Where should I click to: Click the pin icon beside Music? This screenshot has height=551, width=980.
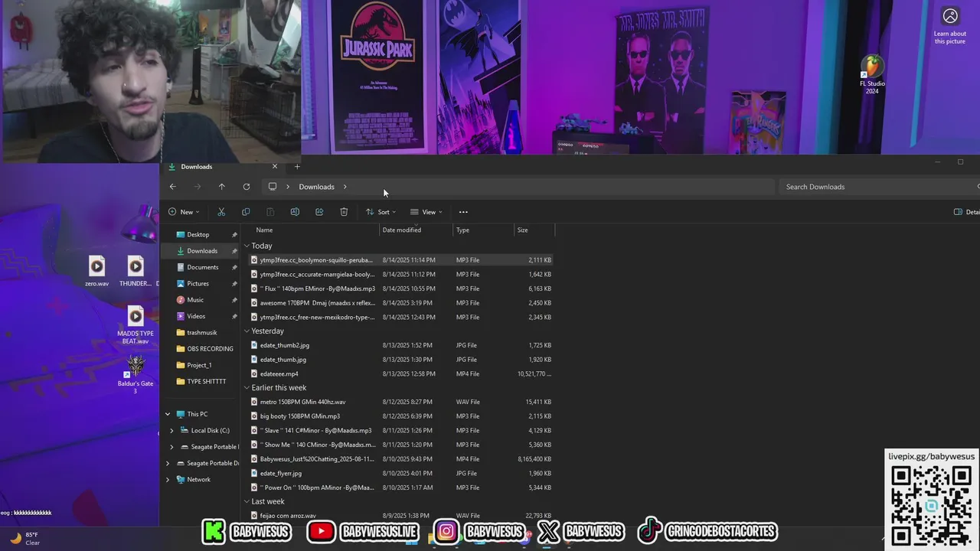click(x=234, y=300)
